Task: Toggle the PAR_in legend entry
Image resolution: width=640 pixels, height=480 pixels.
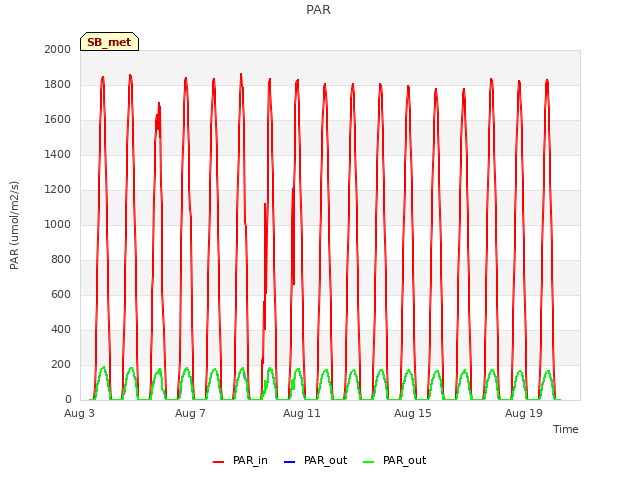Action: coord(240,461)
